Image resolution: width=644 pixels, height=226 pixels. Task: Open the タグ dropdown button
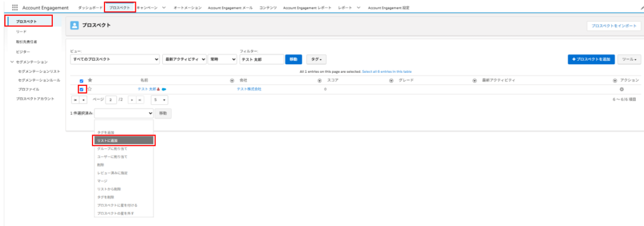pos(316,60)
